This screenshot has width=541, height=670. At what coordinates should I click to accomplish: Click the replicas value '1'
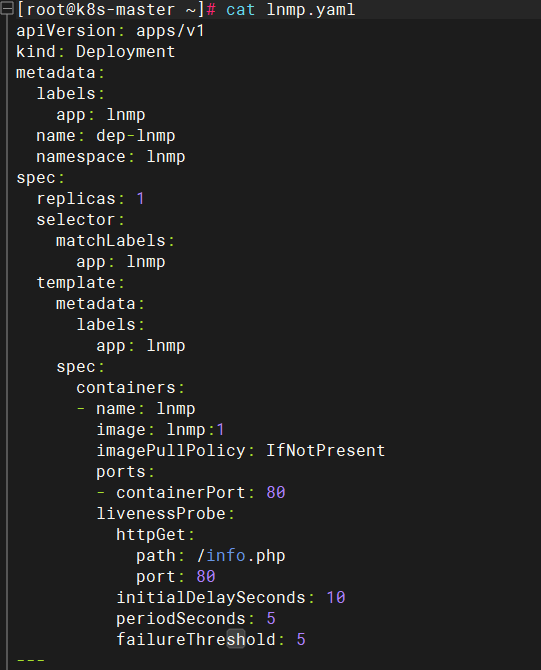click(x=140, y=199)
